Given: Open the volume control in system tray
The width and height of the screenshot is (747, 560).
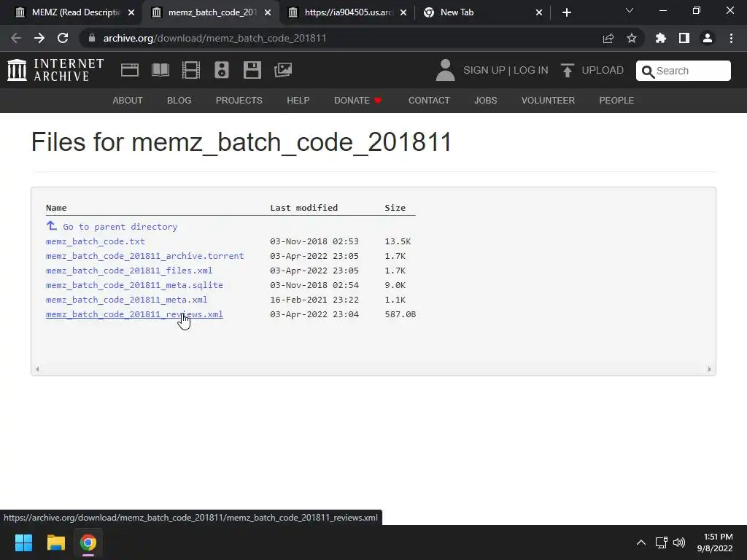Looking at the screenshot, I should pyautogui.click(x=679, y=542).
